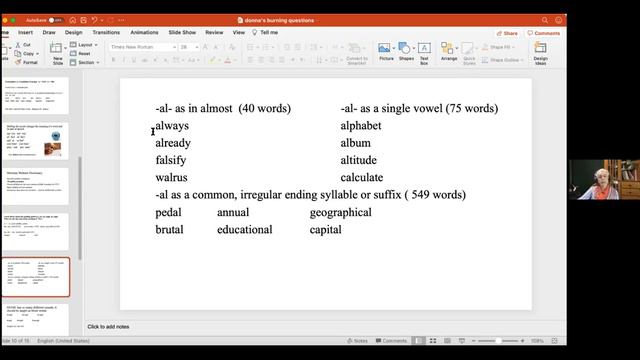Screen dimensions: 640x360
Task: Select the slide thumbnail with the pictures
Action: click(36, 141)
